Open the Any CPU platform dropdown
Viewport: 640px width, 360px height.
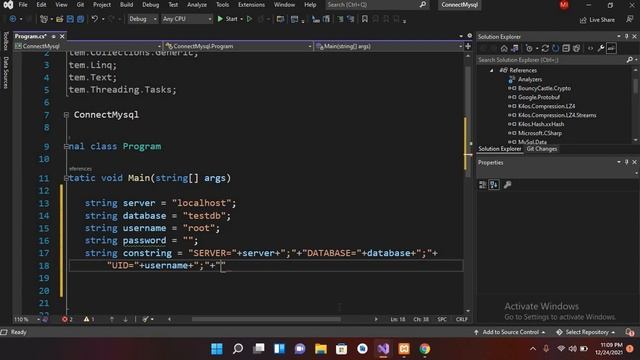187,19
